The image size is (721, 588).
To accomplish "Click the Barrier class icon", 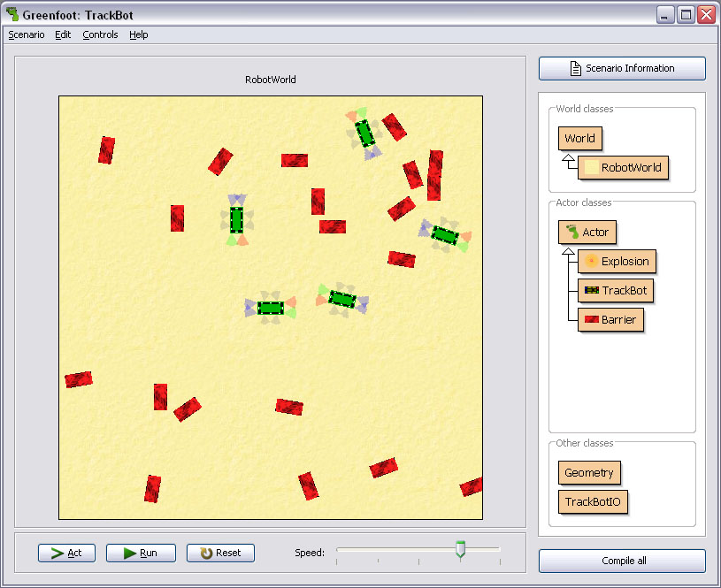I will click(591, 320).
